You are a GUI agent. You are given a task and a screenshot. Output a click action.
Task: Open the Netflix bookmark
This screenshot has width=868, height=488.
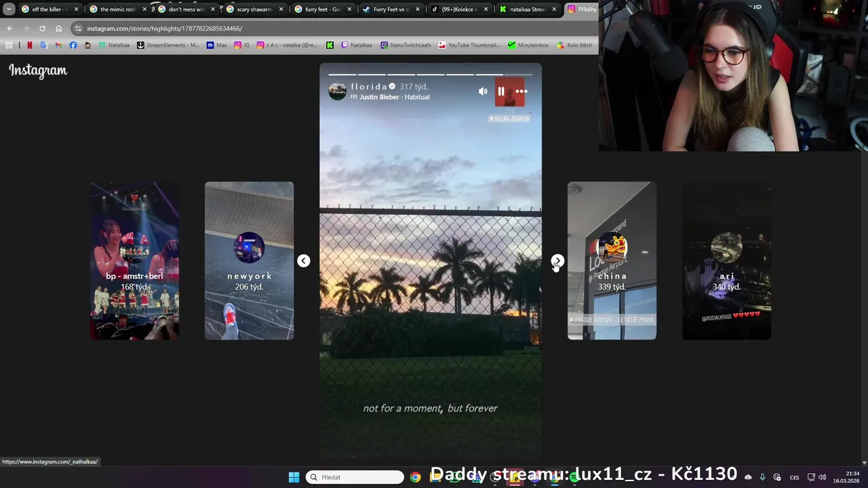coord(29,45)
